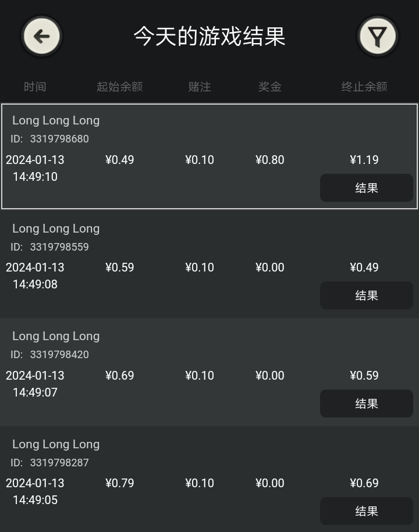Image resolution: width=419 pixels, height=532 pixels.
Task: Click the 终止余额 column header
Action: [364, 87]
